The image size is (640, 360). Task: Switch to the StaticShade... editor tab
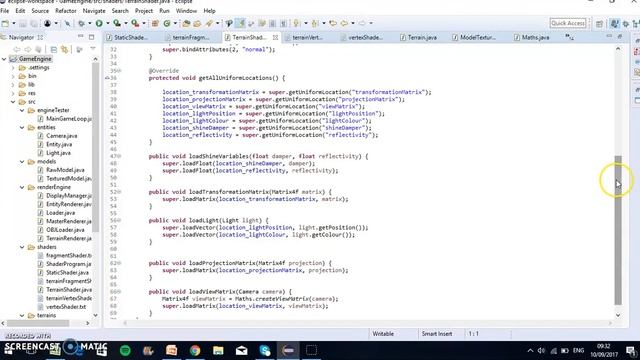coord(131,38)
